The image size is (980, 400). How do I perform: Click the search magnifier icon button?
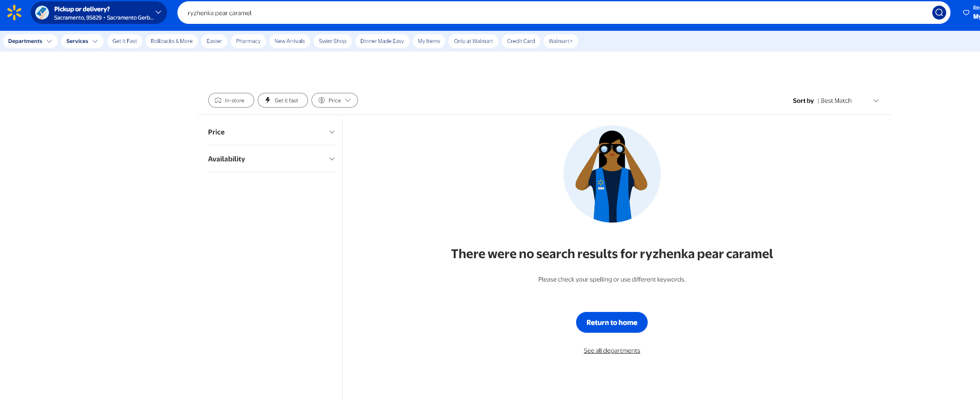(939, 13)
